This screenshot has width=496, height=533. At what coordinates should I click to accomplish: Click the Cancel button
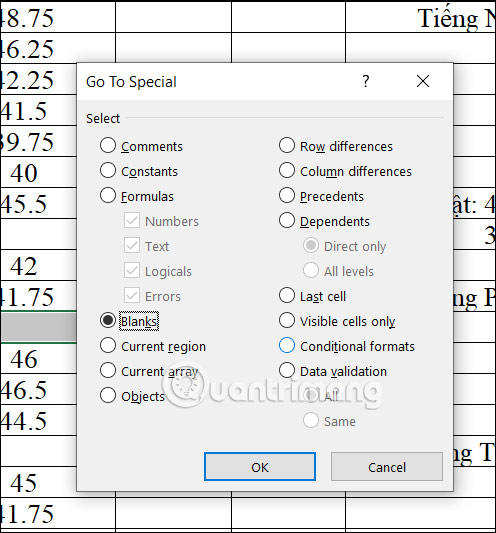tap(387, 467)
